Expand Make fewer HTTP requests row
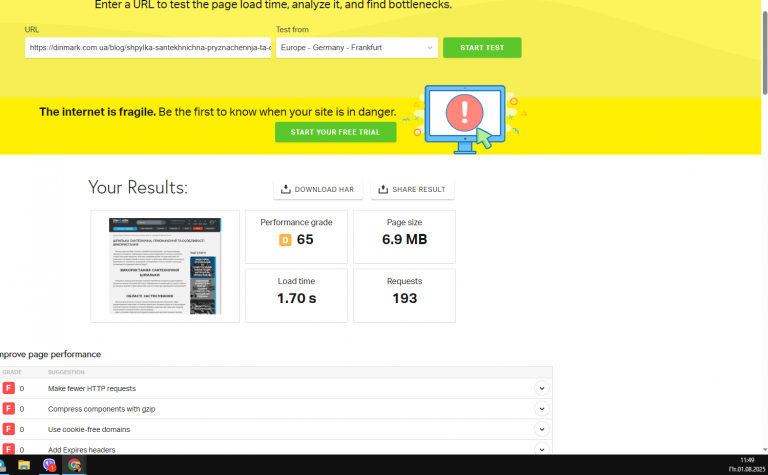The height and width of the screenshot is (475, 768). pos(542,388)
